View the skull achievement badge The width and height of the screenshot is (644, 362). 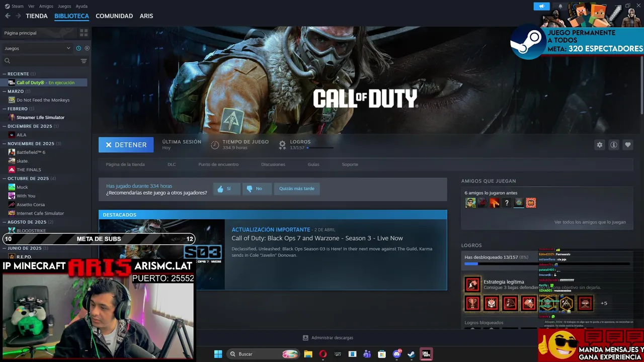(491, 303)
